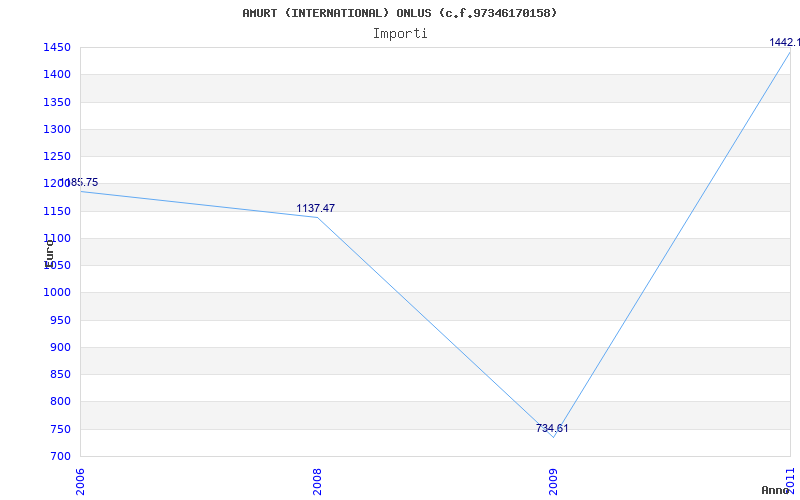800x500 pixels.
Task: Click the 1350 y-axis tick label
Action: coord(57,102)
